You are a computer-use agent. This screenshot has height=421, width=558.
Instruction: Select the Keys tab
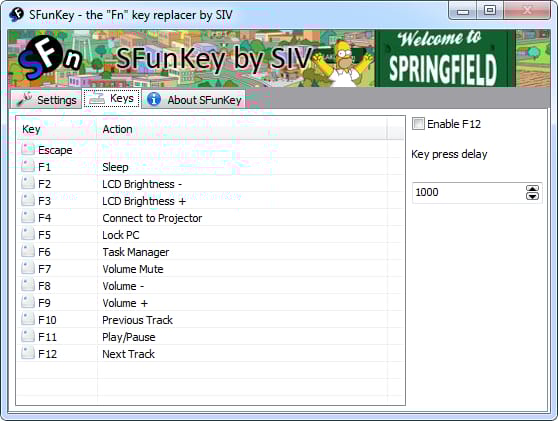tap(112, 98)
